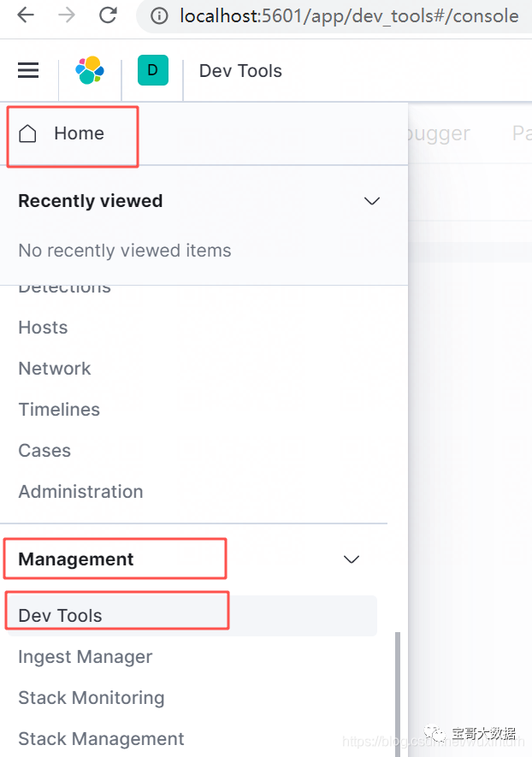Collapse the Recently viewed section chevron

(371, 201)
